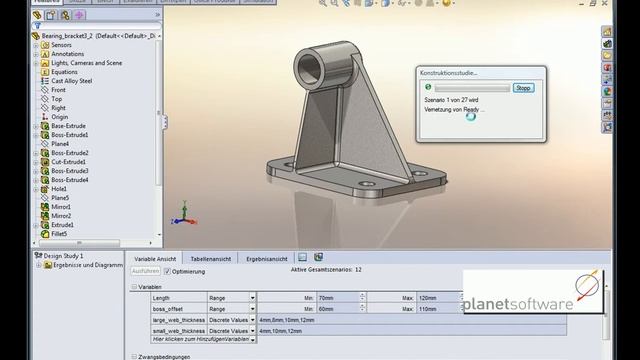
Task: Select the Cut-Extrude1 tree item
Action: tap(69, 162)
